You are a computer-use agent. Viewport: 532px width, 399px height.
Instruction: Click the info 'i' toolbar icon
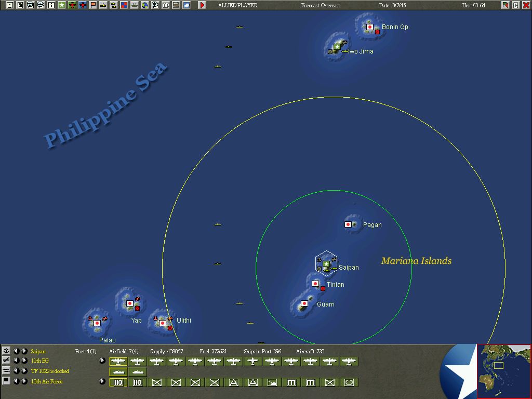point(51,5)
